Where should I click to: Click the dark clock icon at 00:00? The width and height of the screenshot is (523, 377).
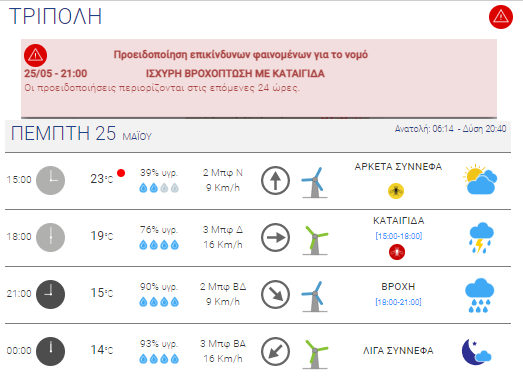click(50, 351)
